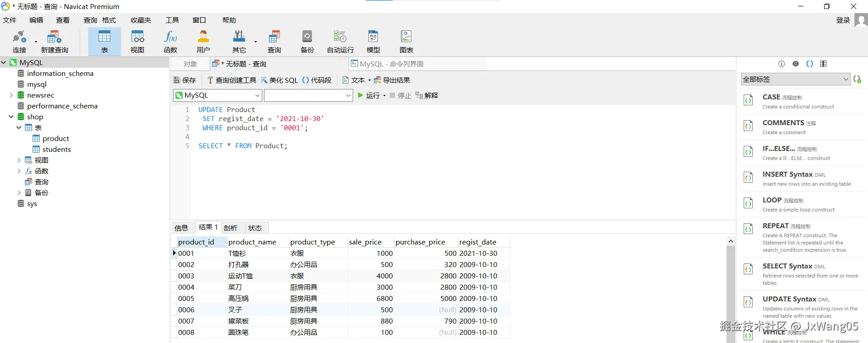Click the SELECT Syntax snippet icon
Viewport: 868px width, 343px height.
749,269
